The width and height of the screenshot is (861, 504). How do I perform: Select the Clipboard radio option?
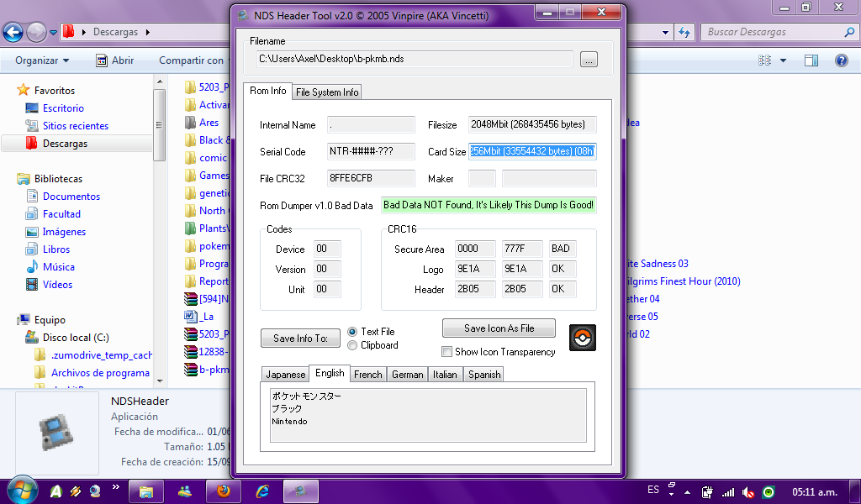coord(352,345)
